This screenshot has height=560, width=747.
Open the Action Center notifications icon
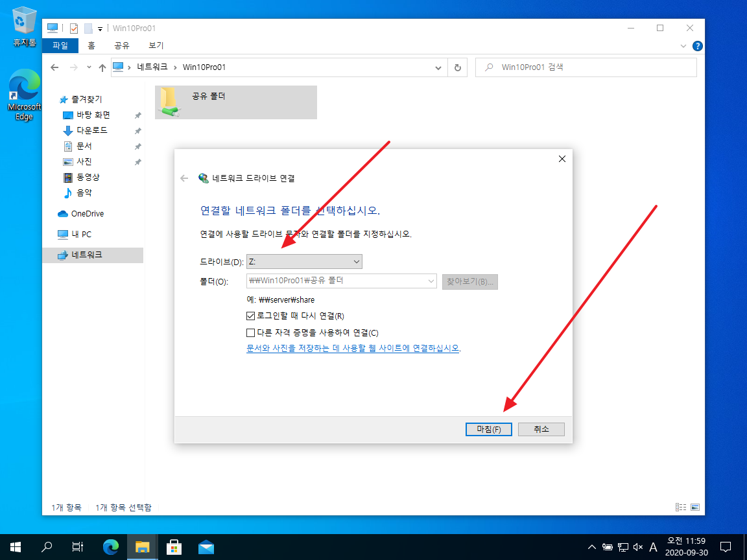click(726, 547)
